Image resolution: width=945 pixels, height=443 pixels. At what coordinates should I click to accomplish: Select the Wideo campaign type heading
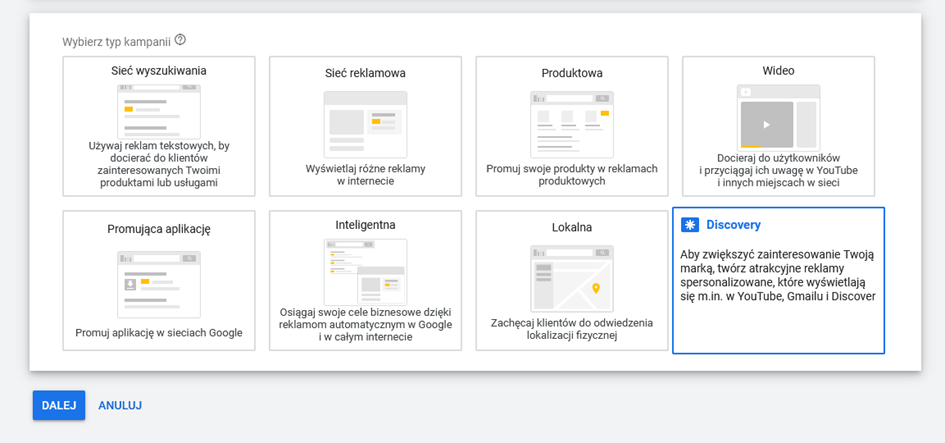(778, 71)
